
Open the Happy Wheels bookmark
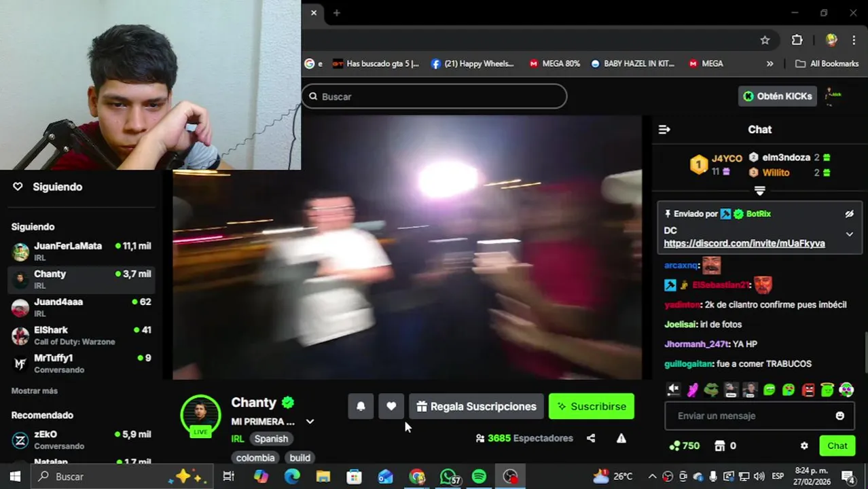tap(473, 63)
